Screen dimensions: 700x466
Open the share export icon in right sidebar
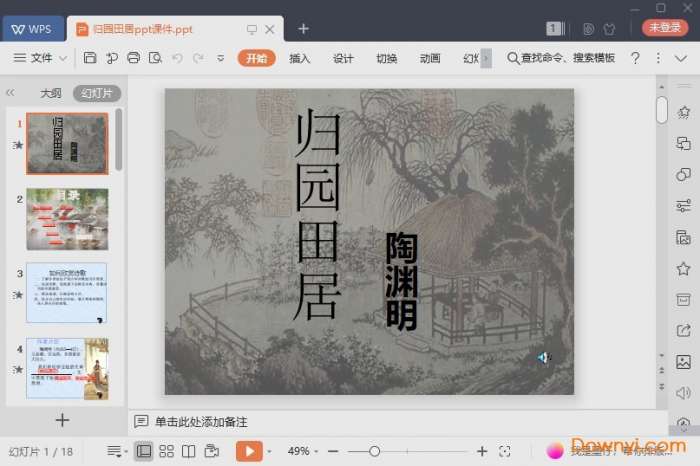coord(683,331)
